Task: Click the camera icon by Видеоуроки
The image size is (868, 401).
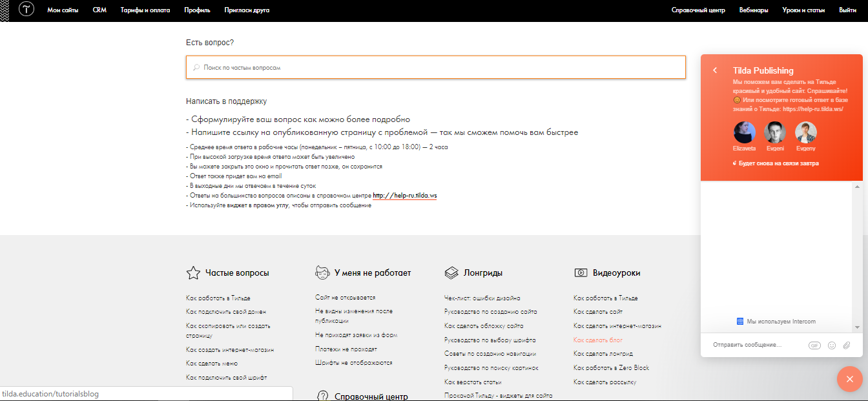Action: point(581,273)
